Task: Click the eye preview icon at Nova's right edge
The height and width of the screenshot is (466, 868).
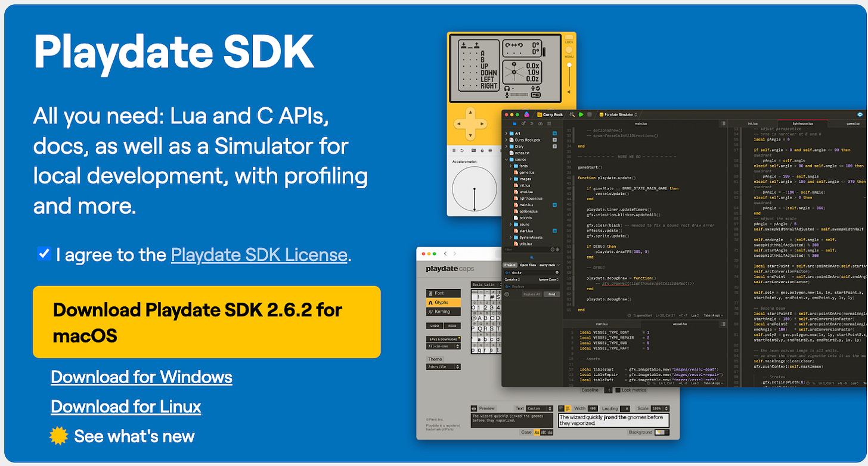Action: pyautogui.click(x=860, y=114)
